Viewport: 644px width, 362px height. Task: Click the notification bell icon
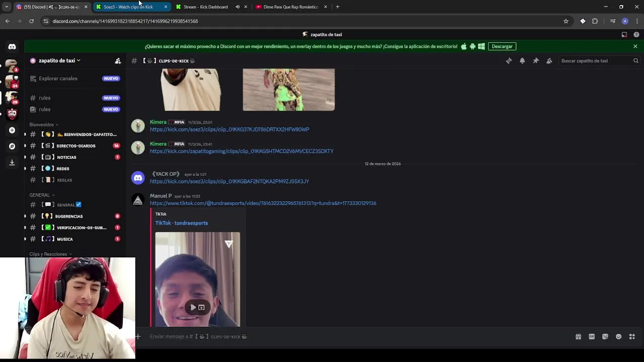point(522,61)
